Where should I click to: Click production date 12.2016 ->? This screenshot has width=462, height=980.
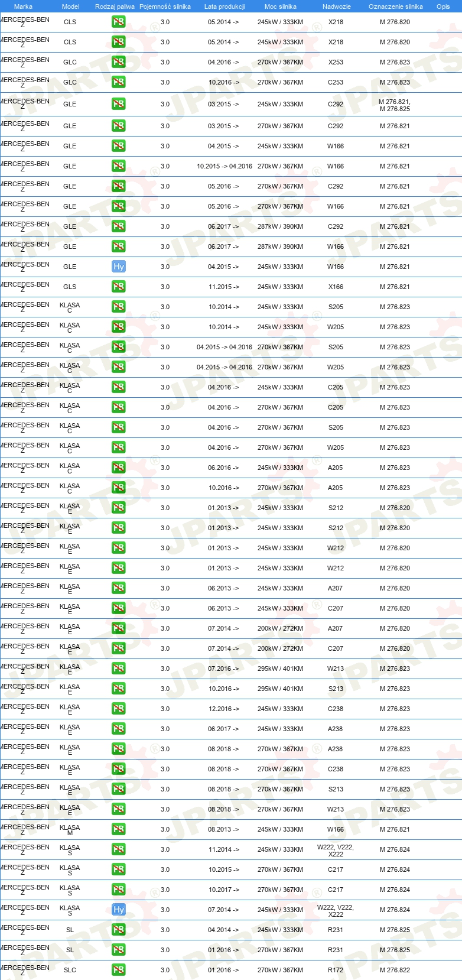coord(223,709)
